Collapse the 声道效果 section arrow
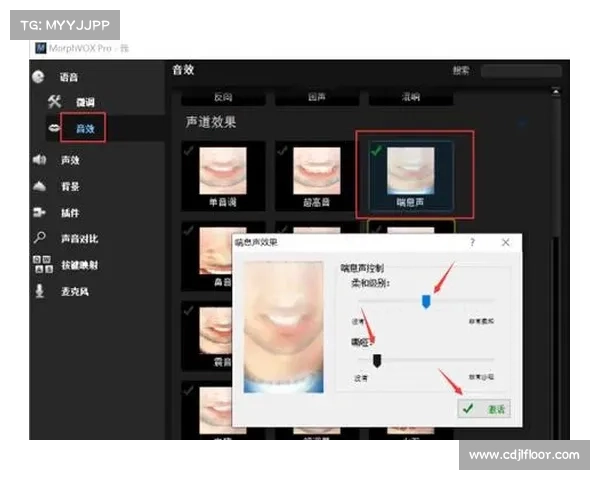The width and height of the screenshot is (600, 480). tap(524, 122)
